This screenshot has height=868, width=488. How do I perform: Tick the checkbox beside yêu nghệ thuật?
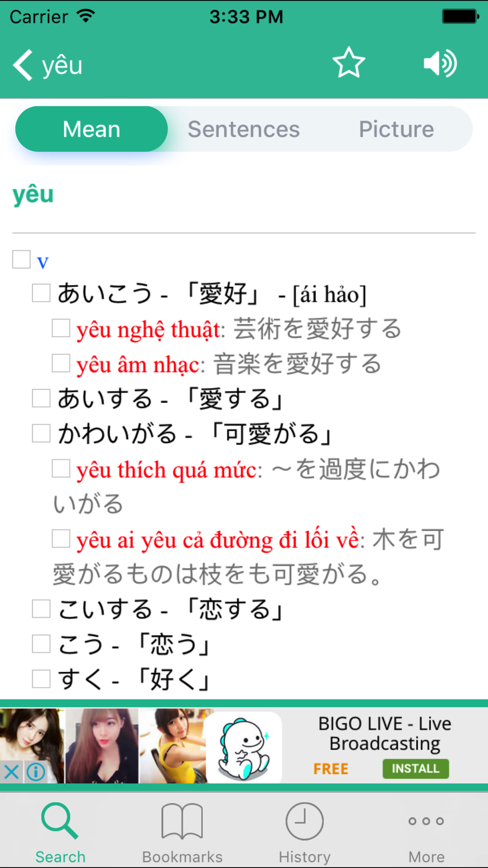coord(61,328)
